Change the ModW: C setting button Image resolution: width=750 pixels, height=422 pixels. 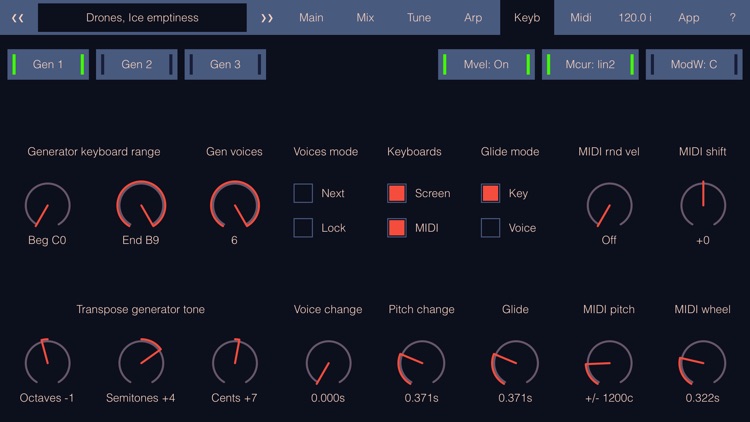pyautogui.click(x=694, y=64)
